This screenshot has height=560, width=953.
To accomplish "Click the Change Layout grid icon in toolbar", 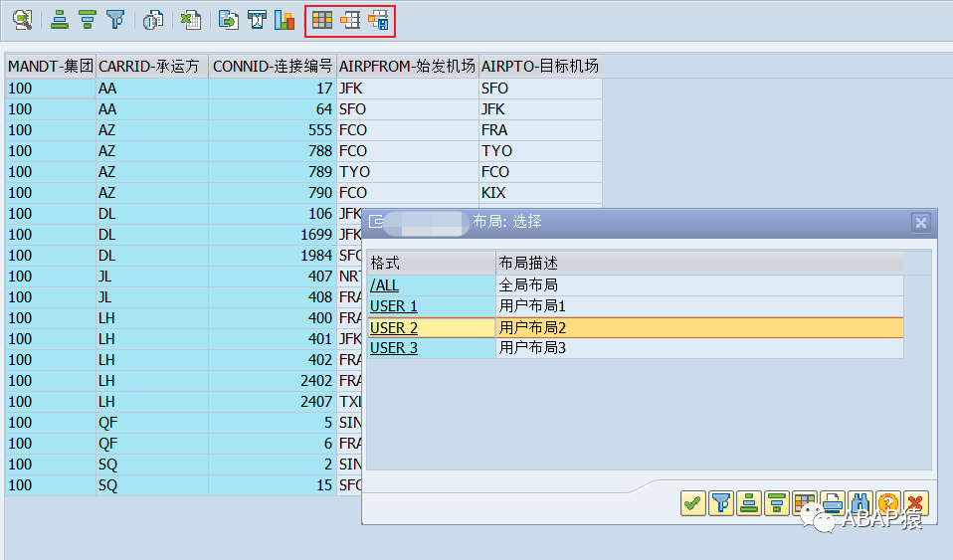I will click(322, 20).
